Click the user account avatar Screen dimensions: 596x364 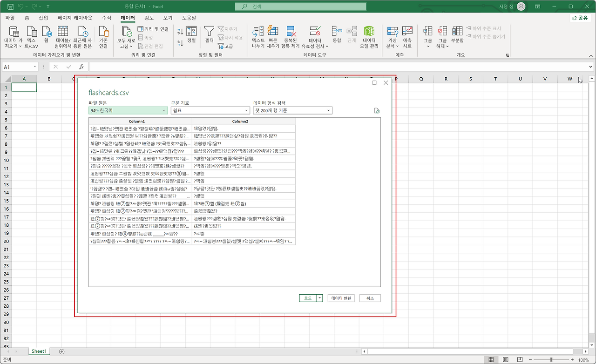[x=521, y=7]
